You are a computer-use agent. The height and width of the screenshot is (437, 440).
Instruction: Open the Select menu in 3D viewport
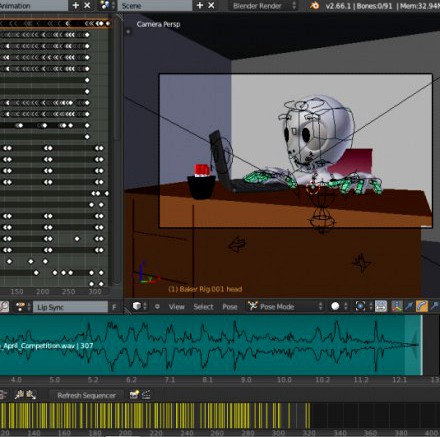click(x=203, y=307)
